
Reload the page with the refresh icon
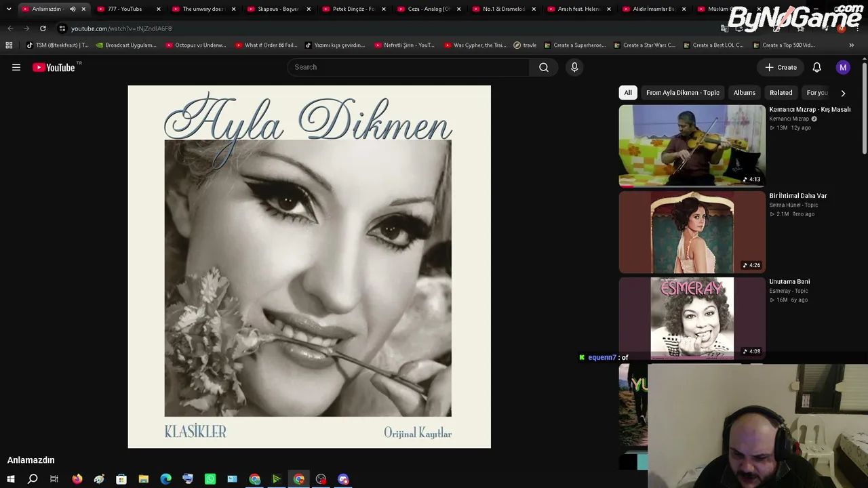coord(43,28)
